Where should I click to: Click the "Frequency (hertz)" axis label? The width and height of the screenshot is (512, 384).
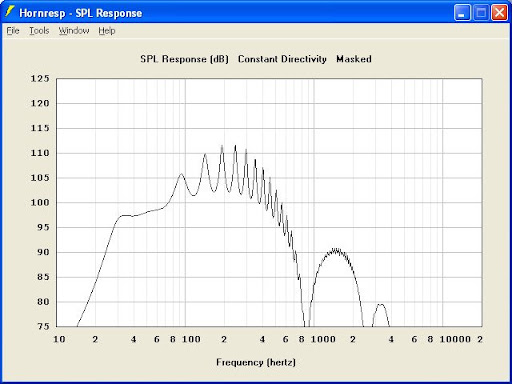[x=256, y=362]
